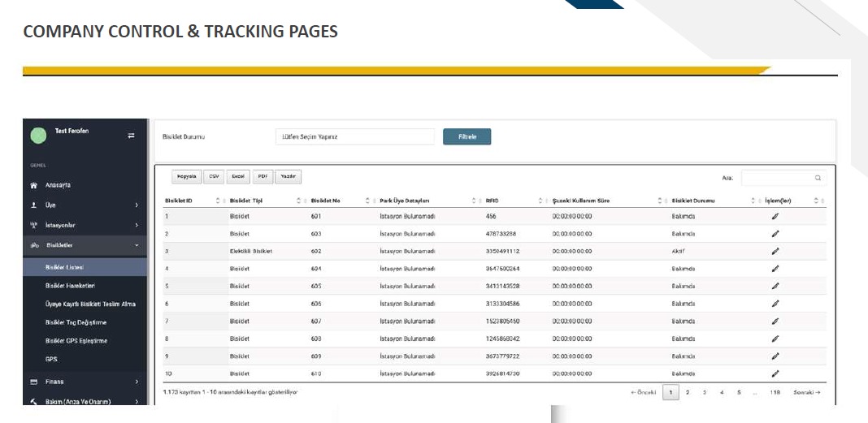Export table using the Excel button
This screenshot has height=423, width=868.
(x=237, y=177)
